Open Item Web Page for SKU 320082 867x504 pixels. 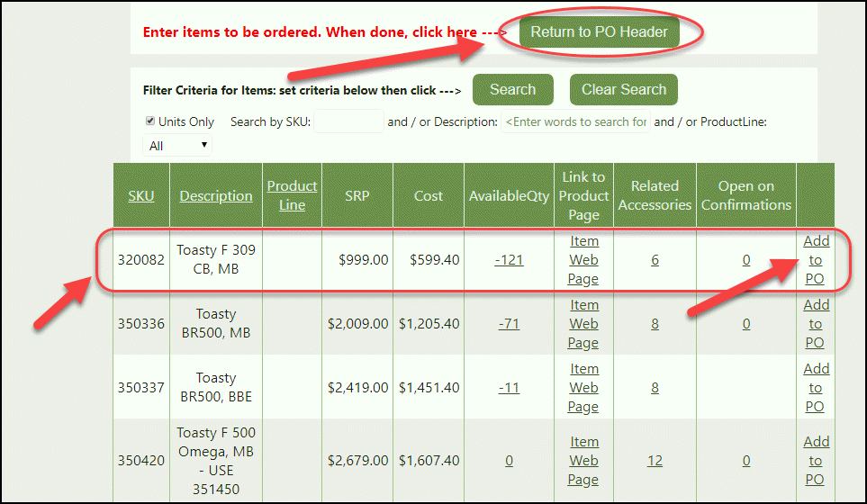[x=583, y=260]
